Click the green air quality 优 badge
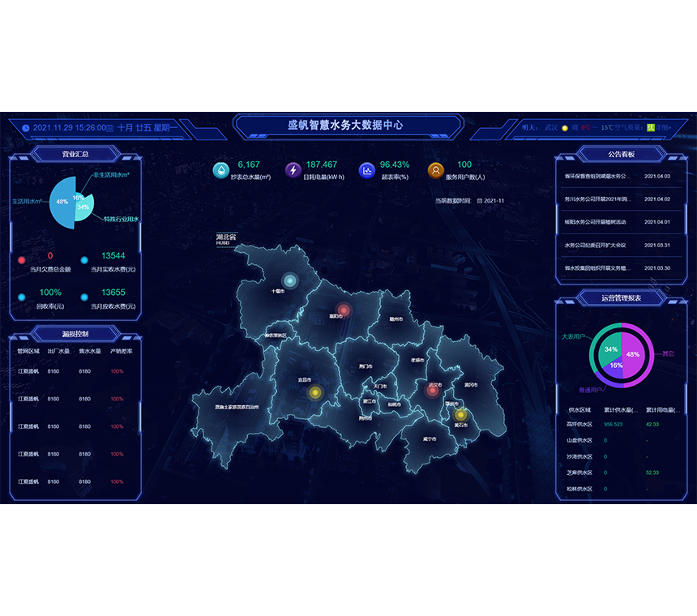697x616 pixels. point(650,127)
